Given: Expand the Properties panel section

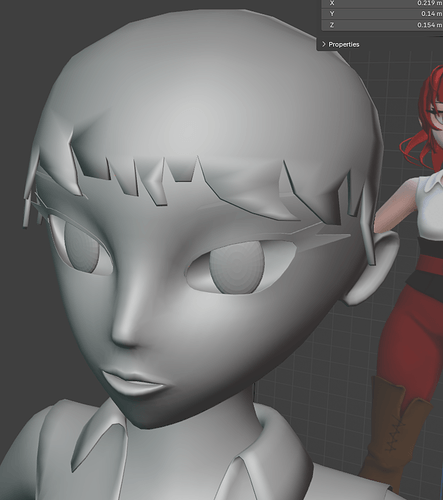Looking at the screenshot, I should (x=341, y=44).
